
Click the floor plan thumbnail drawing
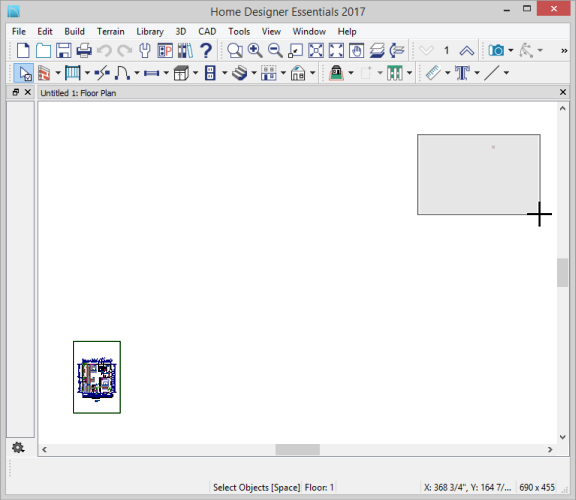(97, 377)
